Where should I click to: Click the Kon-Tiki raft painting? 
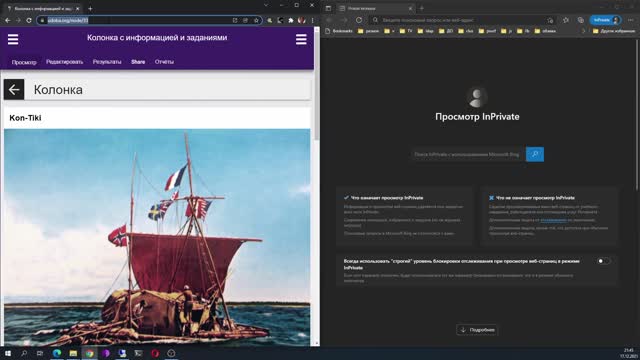157,238
